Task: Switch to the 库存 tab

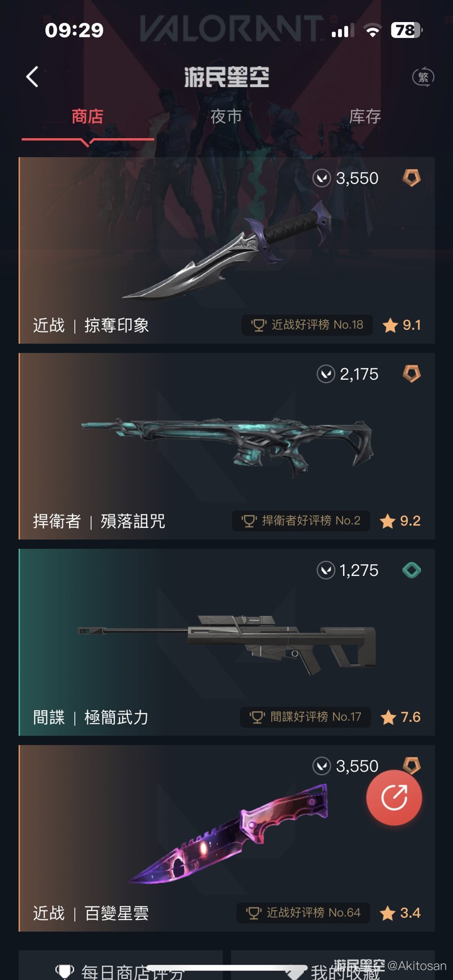Action: tap(365, 117)
